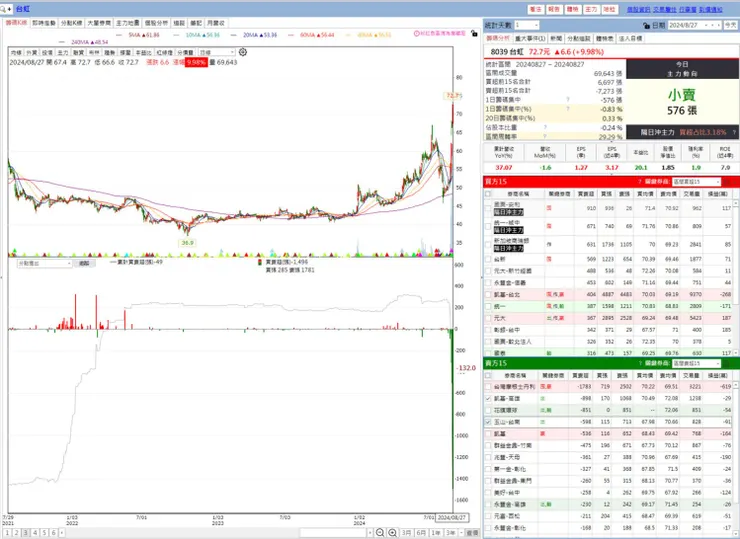Expand range options arrow after 3年
The height and width of the screenshot is (539, 740).
[461, 532]
